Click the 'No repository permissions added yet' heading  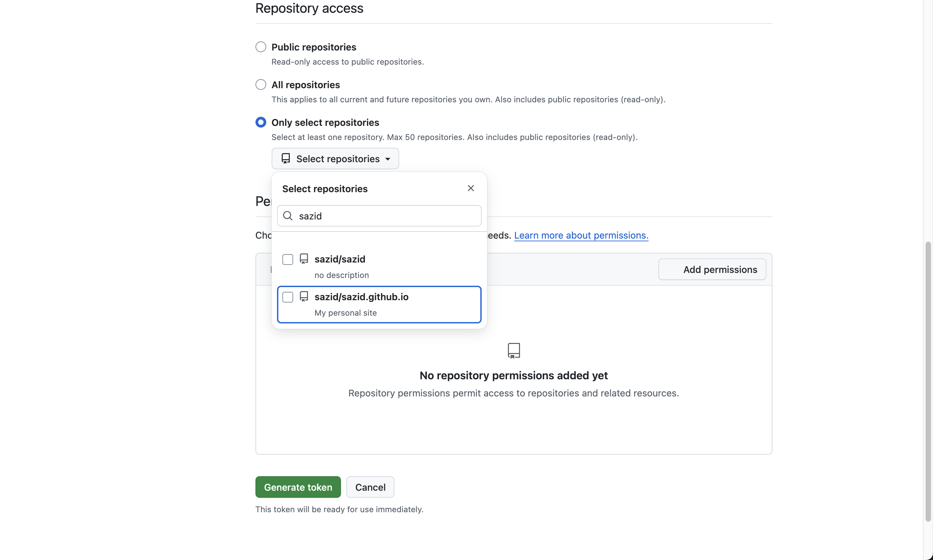click(514, 376)
